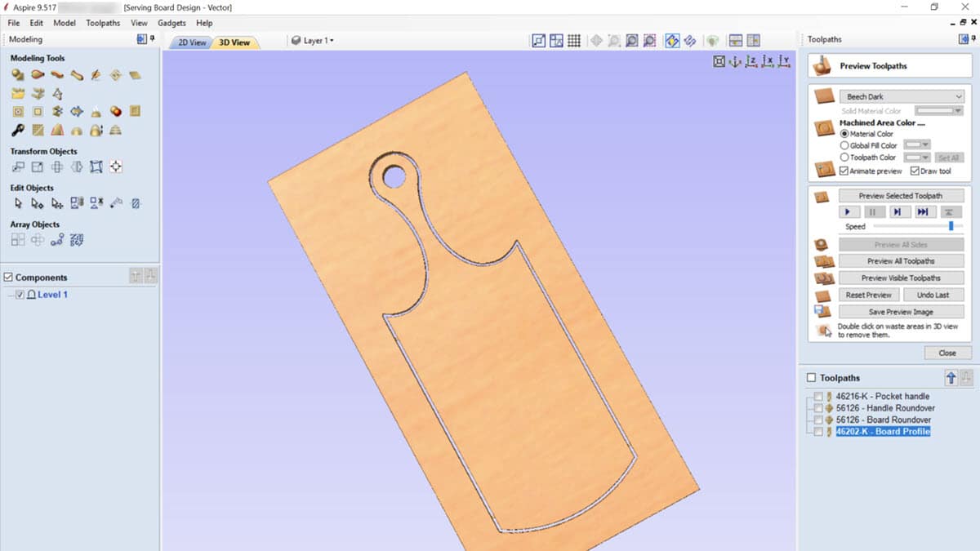
Task: Open the Sculpting tool
Action: click(x=96, y=75)
